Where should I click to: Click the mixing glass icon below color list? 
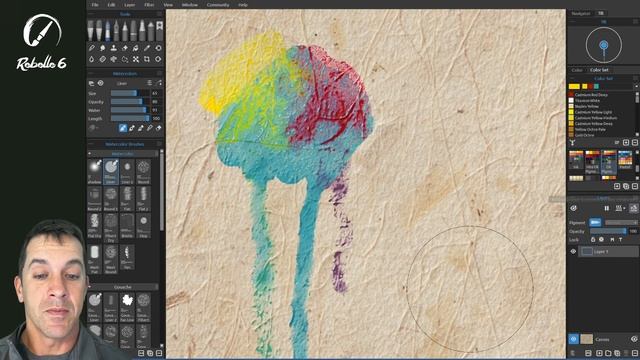573,142
